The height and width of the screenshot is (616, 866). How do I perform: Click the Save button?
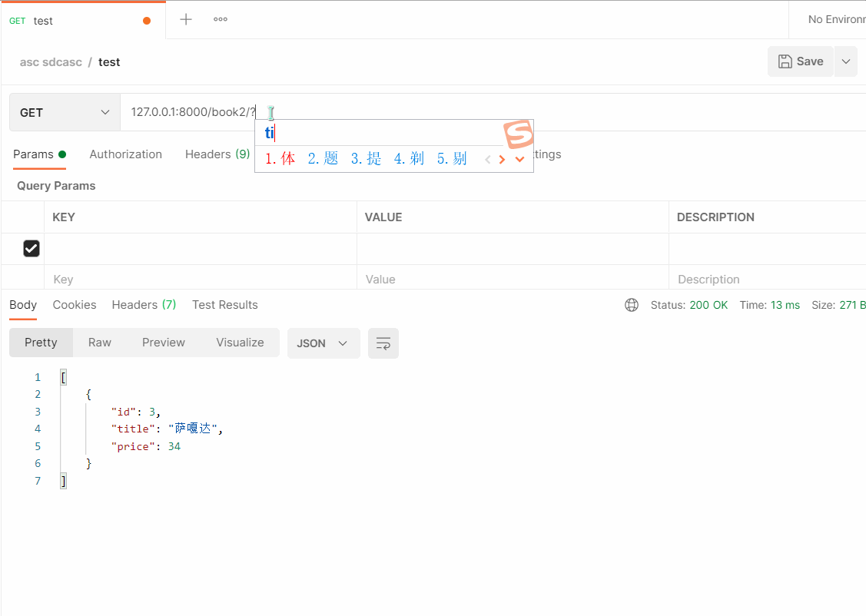point(800,61)
